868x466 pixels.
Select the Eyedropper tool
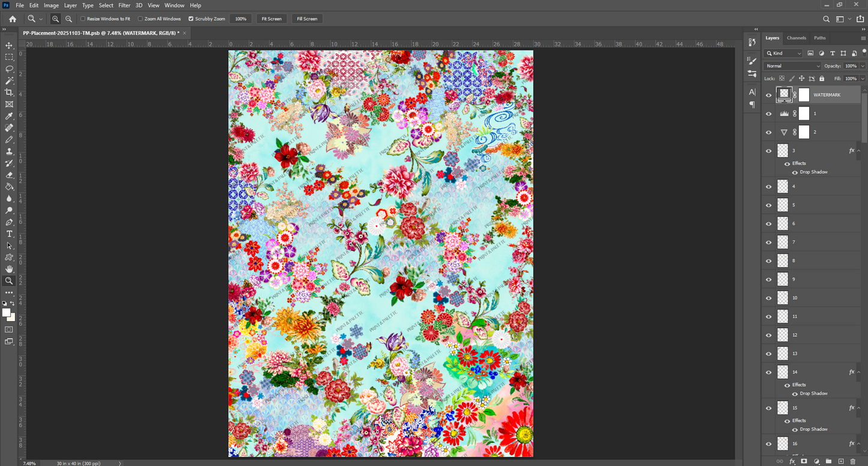(x=9, y=116)
